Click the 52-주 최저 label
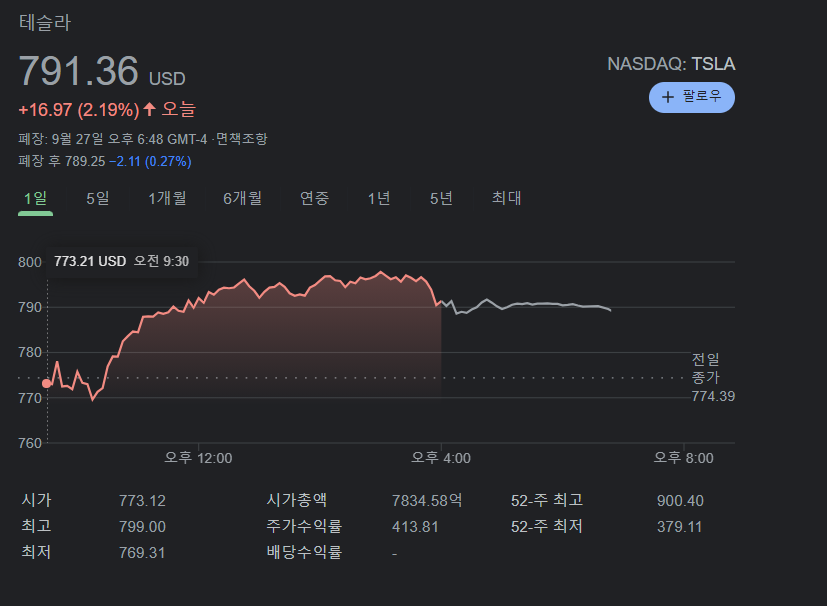The width and height of the screenshot is (827, 606). click(547, 526)
